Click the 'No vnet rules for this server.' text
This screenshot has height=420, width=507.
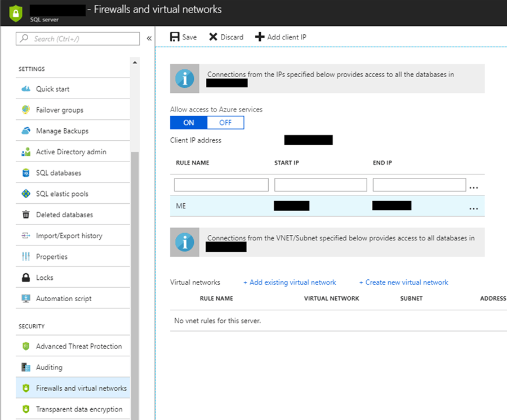pyautogui.click(x=217, y=321)
